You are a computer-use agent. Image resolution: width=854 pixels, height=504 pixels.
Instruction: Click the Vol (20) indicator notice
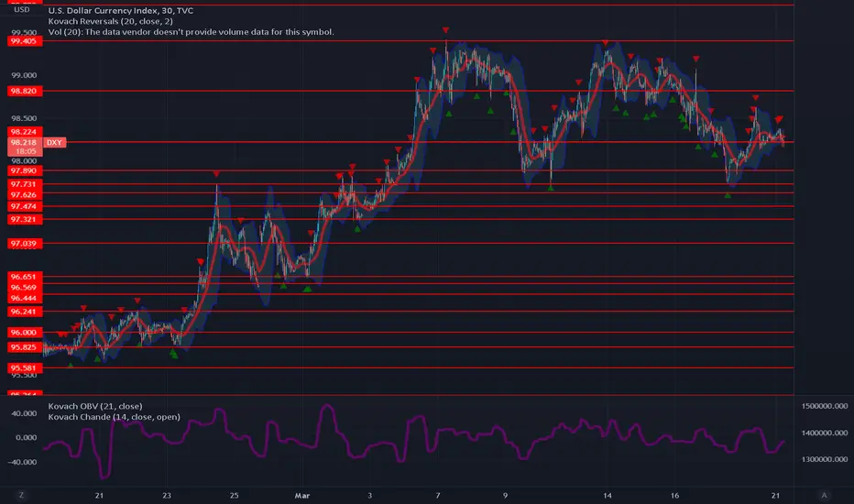pos(191,32)
